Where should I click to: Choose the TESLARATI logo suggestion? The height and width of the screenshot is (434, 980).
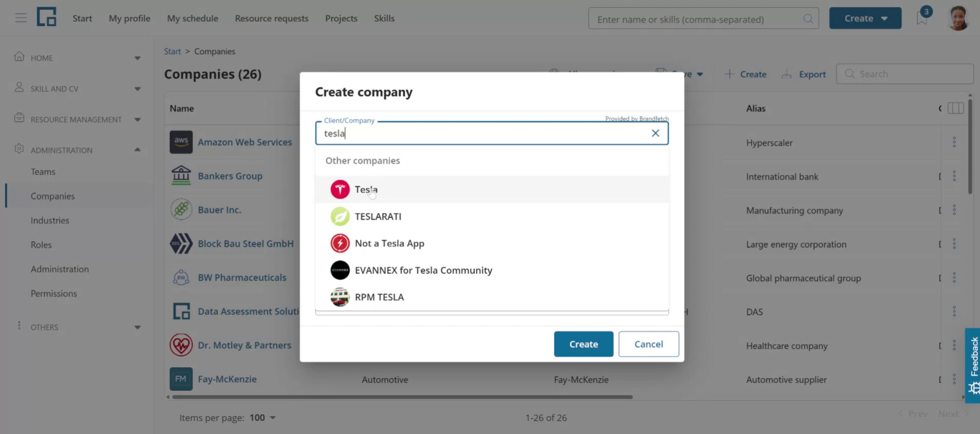click(340, 217)
